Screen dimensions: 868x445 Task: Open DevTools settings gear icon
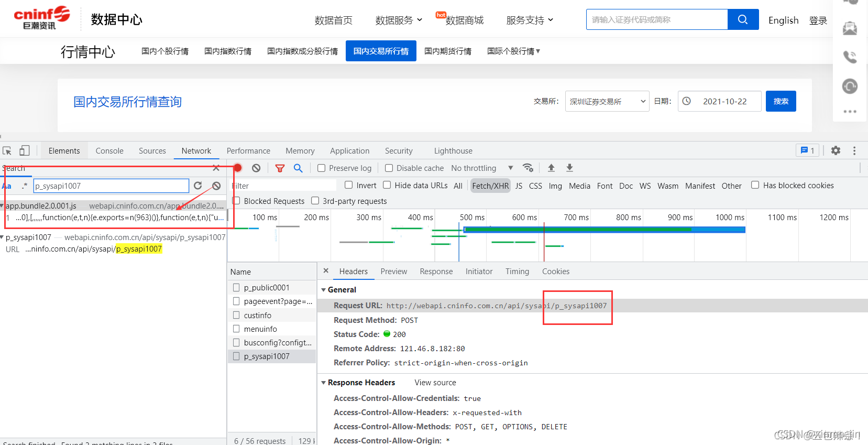coord(836,150)
